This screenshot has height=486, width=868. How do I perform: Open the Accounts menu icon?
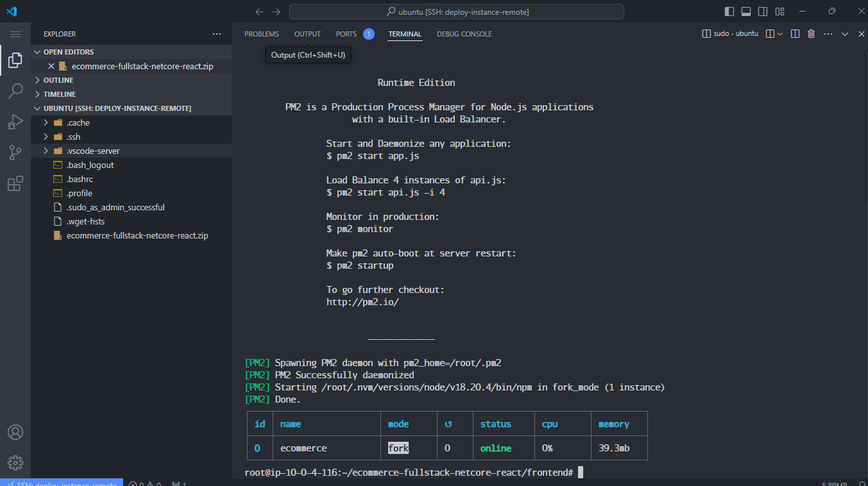pos(15,432)
